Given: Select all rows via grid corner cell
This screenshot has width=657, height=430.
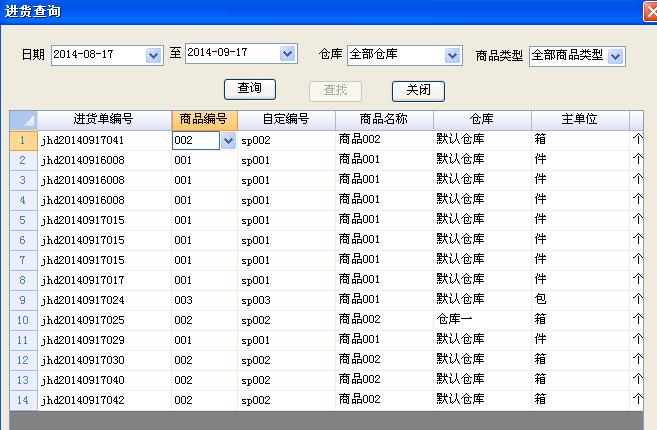Looking at the screenshot, I should [x=23, y=120].
